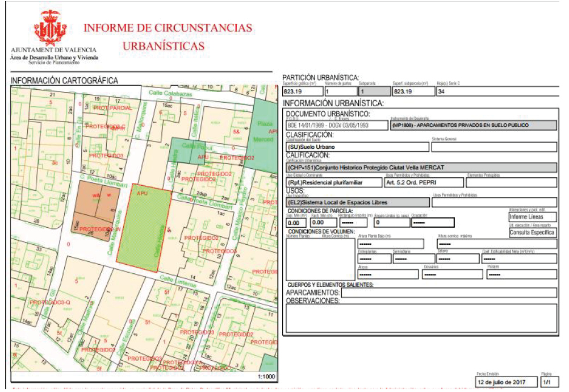569x392 pixels.
Task: Click the 'INFORMACIÓN CARTOGRÁFICA' heading
Action: [x=64, y=80]
